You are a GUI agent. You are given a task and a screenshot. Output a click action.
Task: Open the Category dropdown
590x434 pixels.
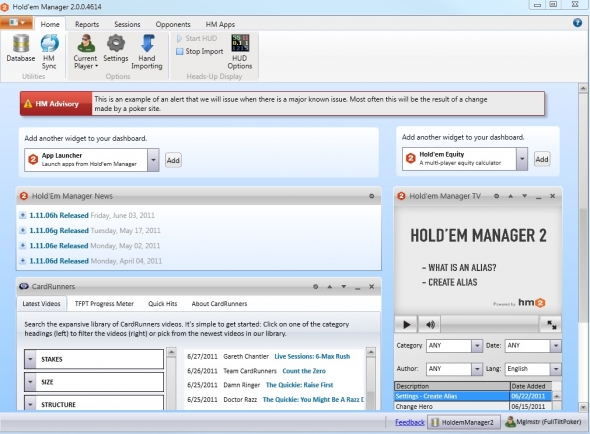tap(477, 346)
